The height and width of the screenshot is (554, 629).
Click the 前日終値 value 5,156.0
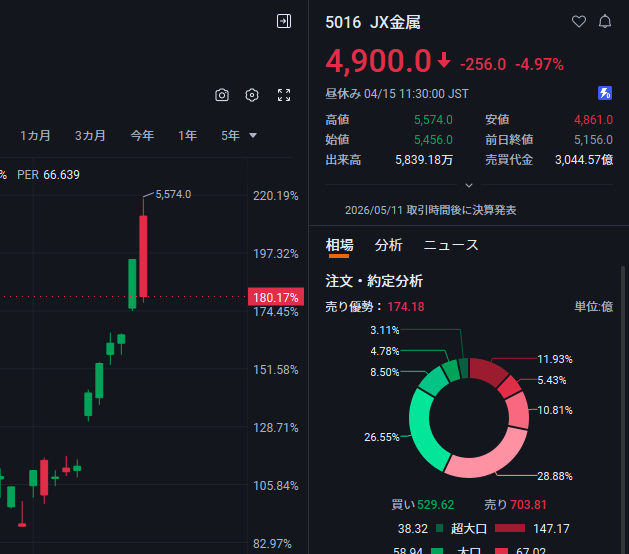coord(593,140)
